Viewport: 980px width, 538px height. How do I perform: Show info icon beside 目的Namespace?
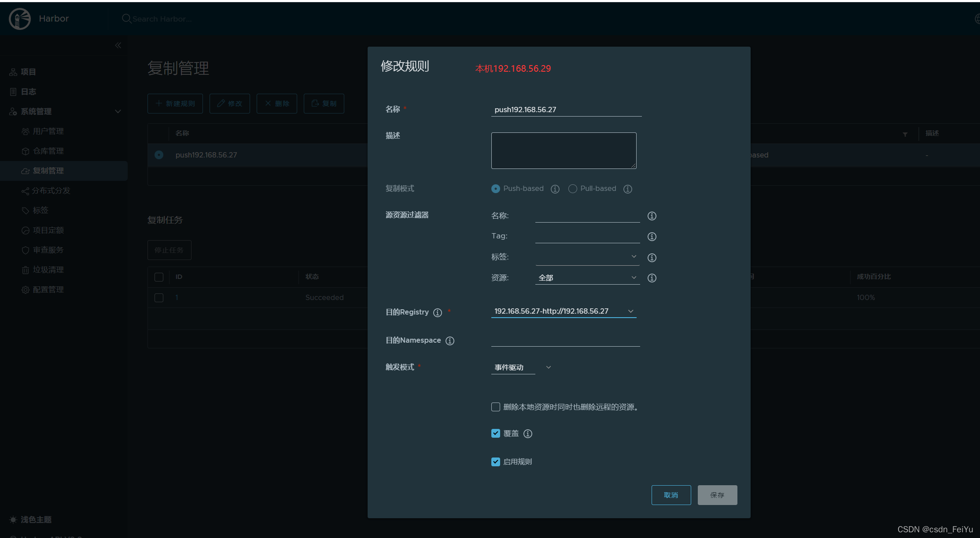point(450,340)
